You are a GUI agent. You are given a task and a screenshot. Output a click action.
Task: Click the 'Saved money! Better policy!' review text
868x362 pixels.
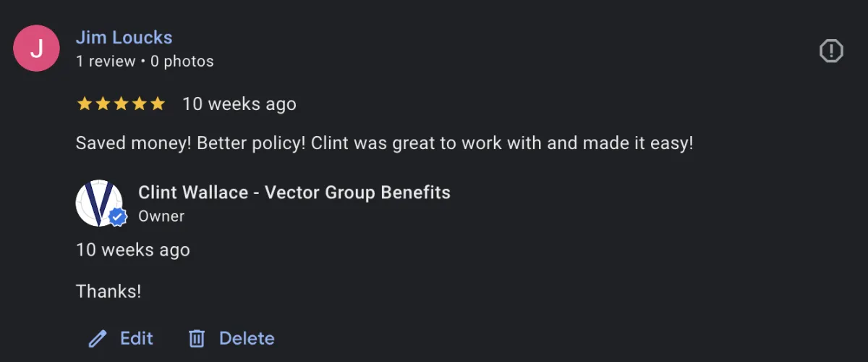(191, 143)
